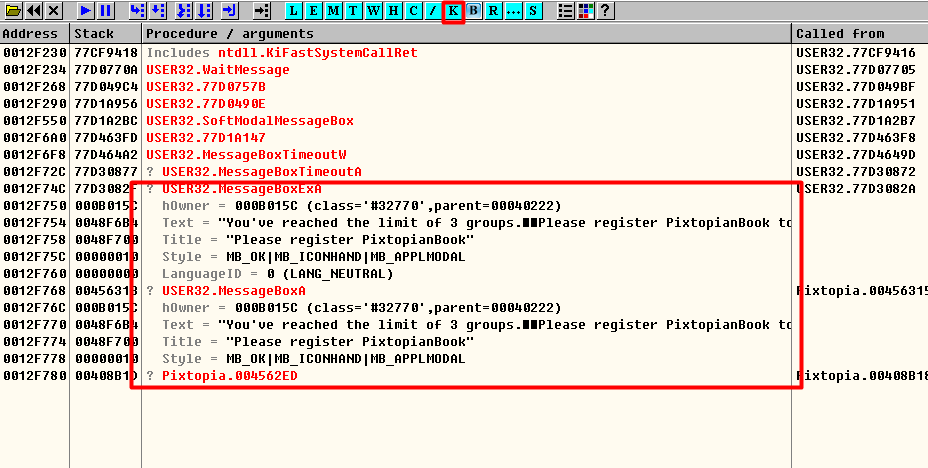Open the References window (R button)

pyautogui.click(x=493, y=11)
